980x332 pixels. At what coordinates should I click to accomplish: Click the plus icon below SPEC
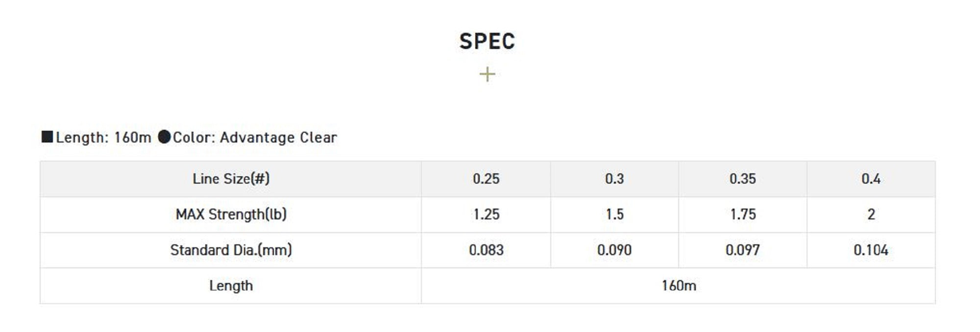point(487,74)
